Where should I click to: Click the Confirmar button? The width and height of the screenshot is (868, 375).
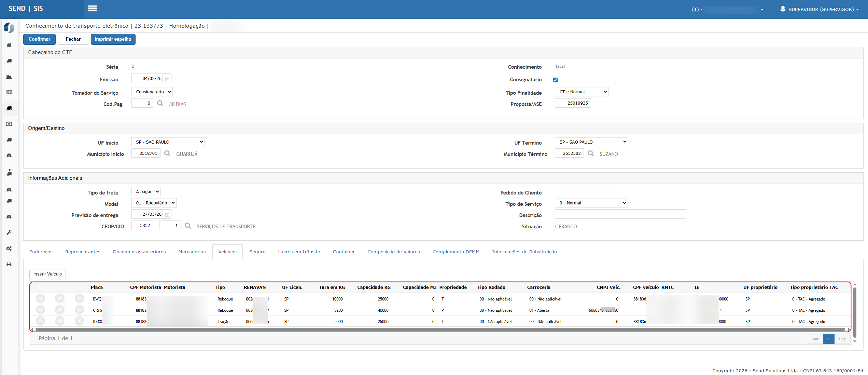[39, 39]
